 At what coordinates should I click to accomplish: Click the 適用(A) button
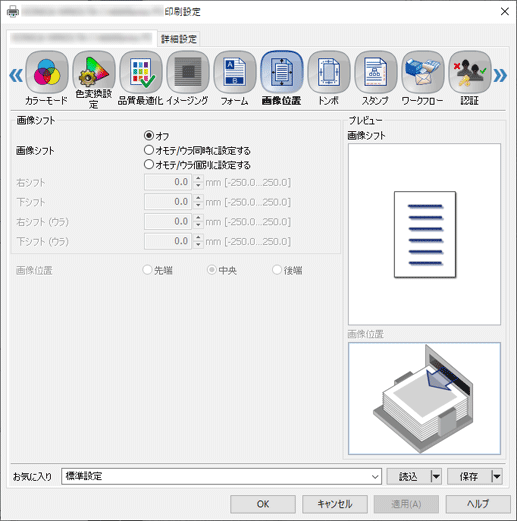(406, 504)
